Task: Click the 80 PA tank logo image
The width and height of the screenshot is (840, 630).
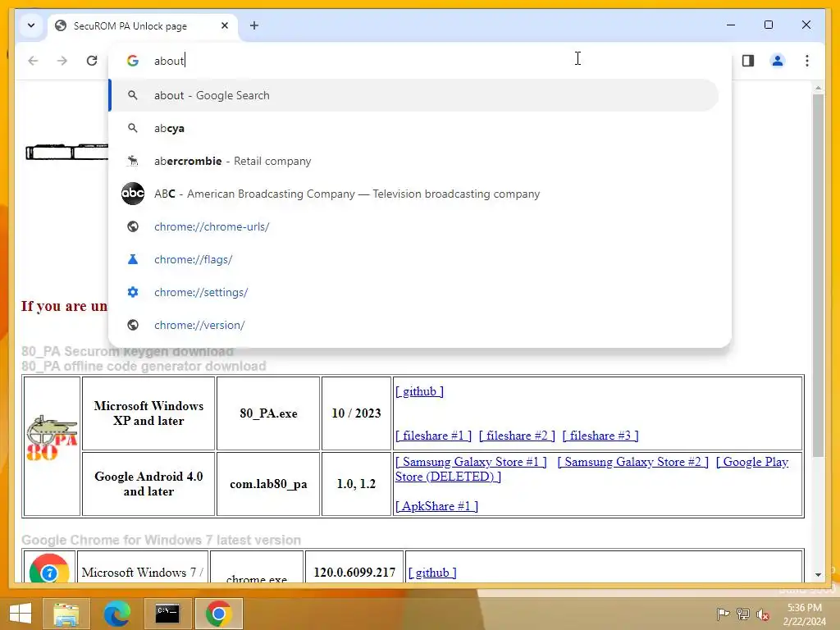Action: 52,438
